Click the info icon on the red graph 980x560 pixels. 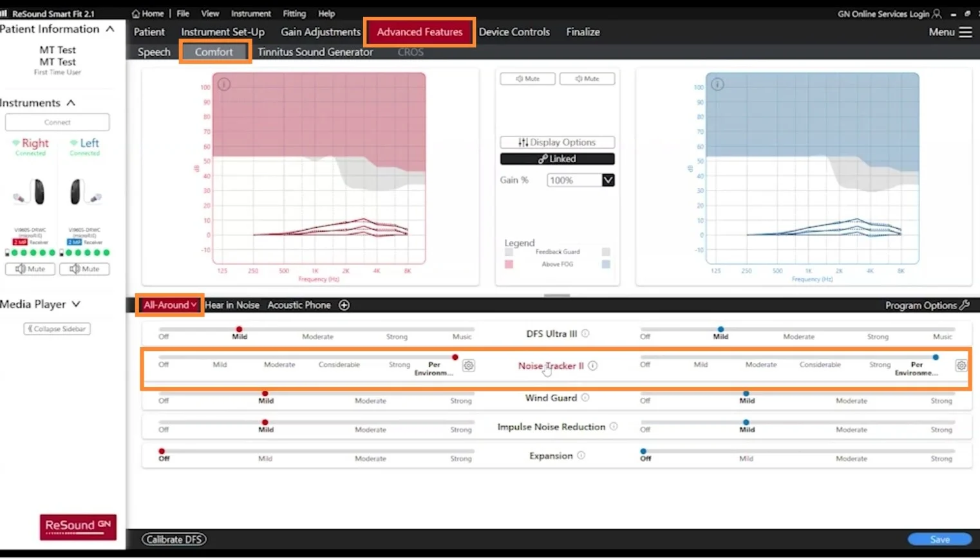(x=224, y=84)
